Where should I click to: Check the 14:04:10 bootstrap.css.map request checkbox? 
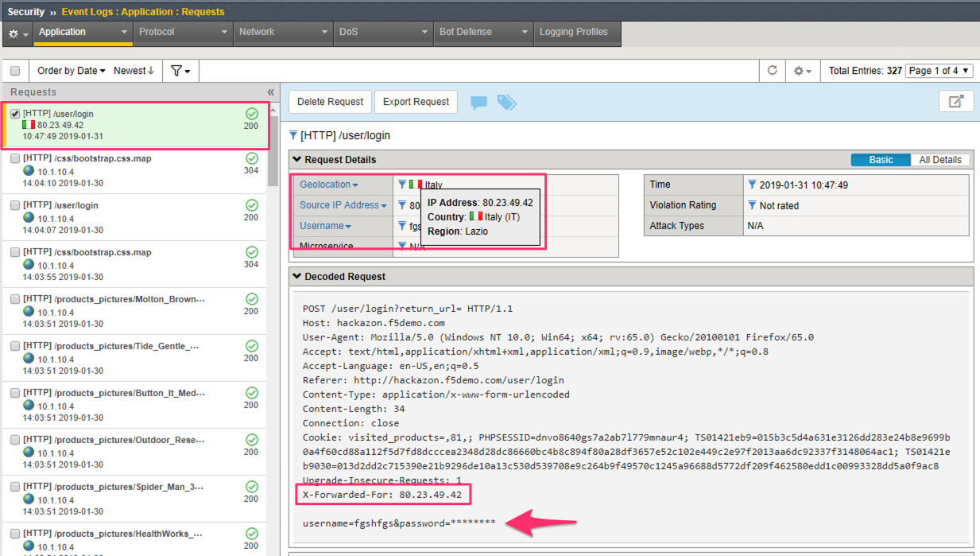(x=15, y=158)
